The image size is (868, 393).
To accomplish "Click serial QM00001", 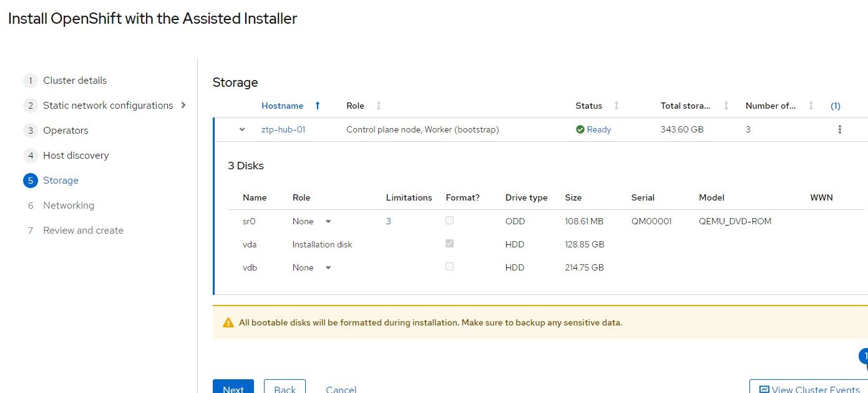I will (651, 221).
